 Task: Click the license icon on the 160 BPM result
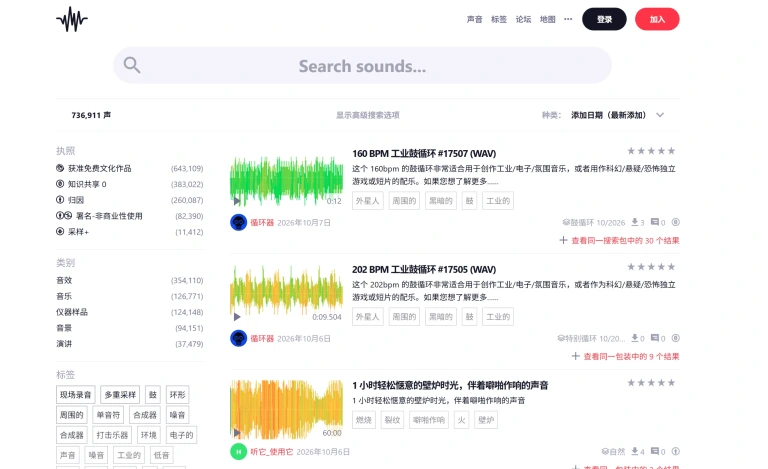coord(675,222)
